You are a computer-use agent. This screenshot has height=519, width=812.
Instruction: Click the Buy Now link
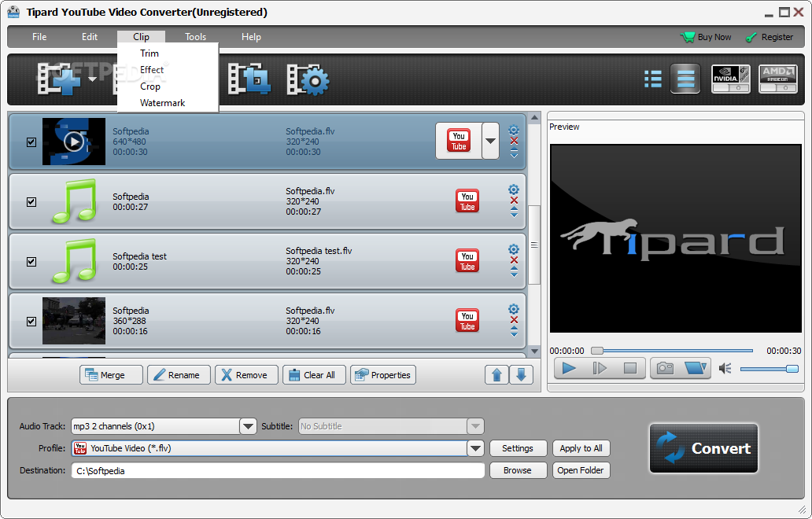[706, 37]
